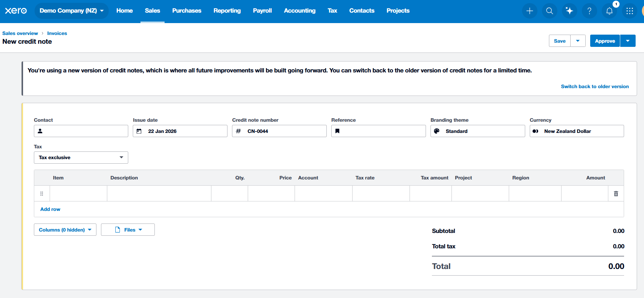Open the help question mark icon

(589, 11)
